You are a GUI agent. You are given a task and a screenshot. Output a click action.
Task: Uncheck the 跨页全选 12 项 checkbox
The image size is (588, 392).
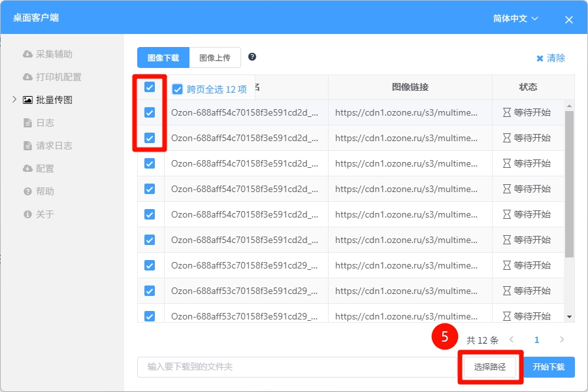[x=177, y=90]
